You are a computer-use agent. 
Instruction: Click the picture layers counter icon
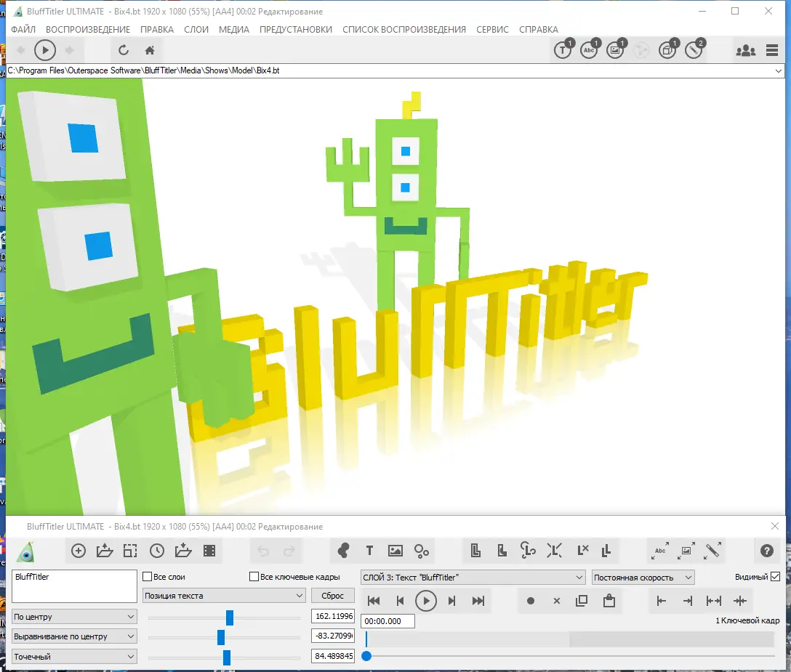pos(616,49)
